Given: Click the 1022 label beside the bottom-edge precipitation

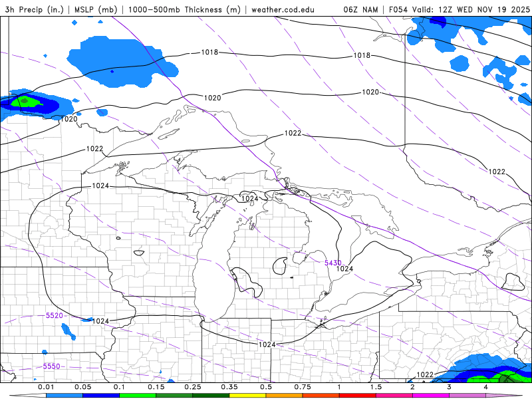Looking at the screenshot, I should [x=425, y=374].
